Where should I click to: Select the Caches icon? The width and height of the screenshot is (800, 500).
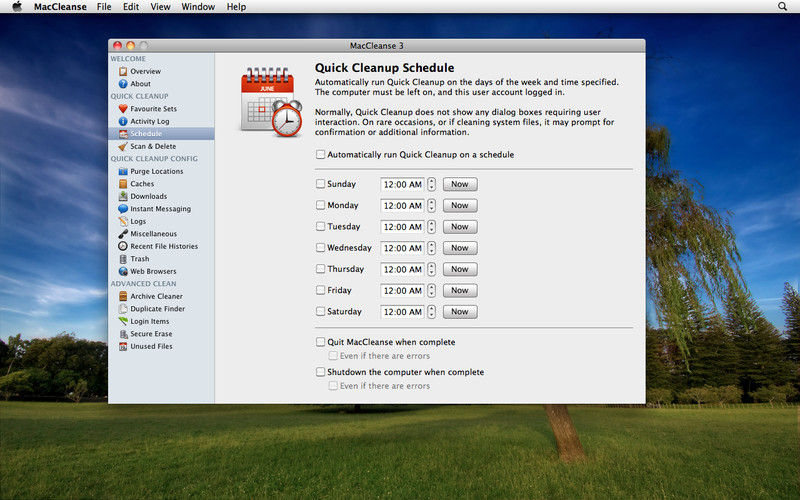(123, 184)
